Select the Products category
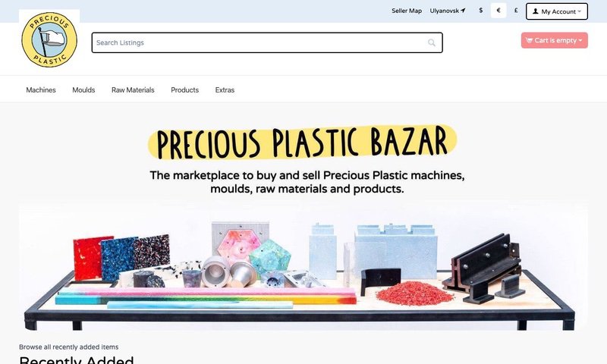The height and width of the screenshot is (364, 607). 184,89
